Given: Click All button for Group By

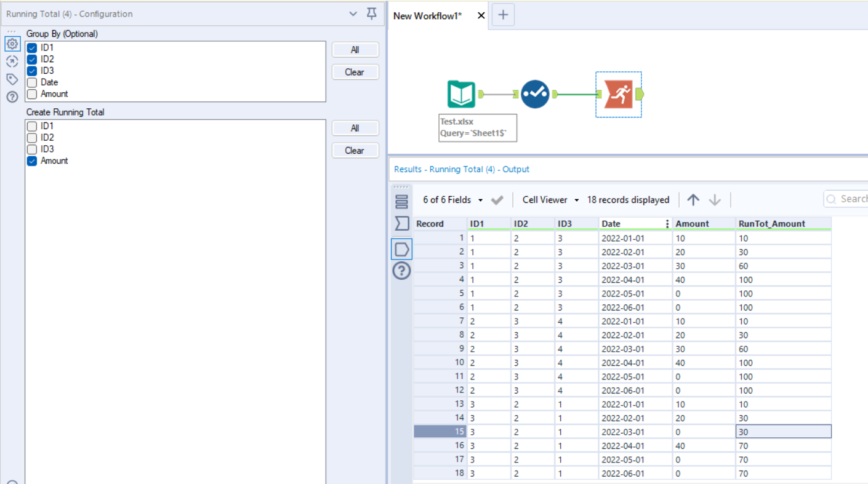Looking at the screenshot, I should click(x=355, y=50).
